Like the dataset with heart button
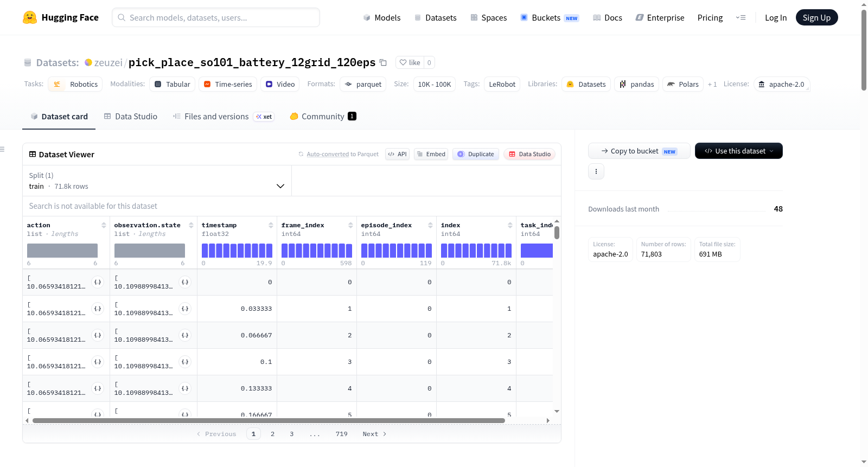The width and height of the screenshot is (868, 467). 410,62
